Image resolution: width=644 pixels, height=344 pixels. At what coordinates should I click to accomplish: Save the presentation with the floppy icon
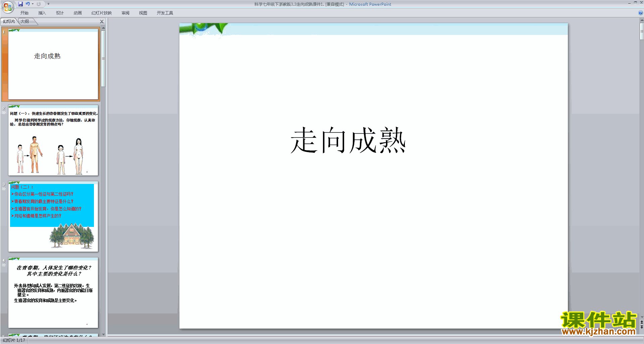[20, 4]
